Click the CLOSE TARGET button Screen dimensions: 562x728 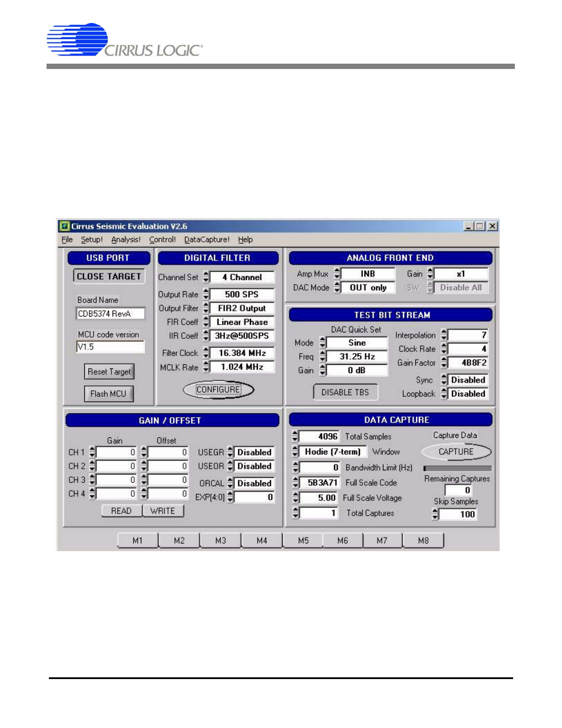tap(109, 276)
